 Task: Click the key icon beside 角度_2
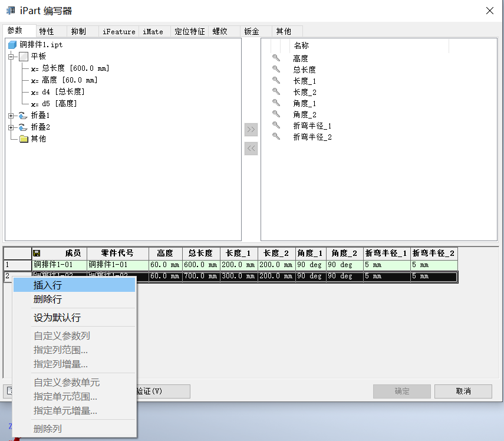[276, 114]
